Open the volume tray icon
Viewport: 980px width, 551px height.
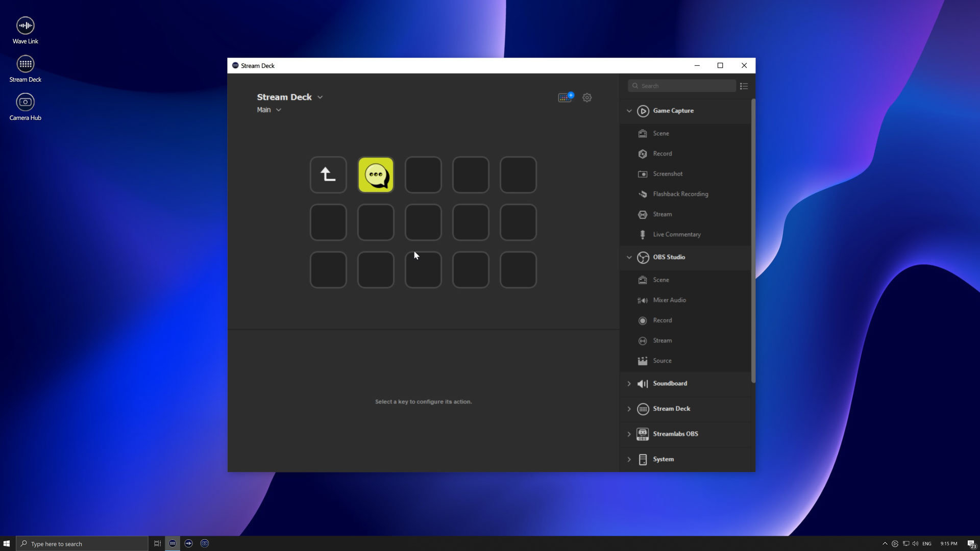pyautogui.click(x=915, y=544)
